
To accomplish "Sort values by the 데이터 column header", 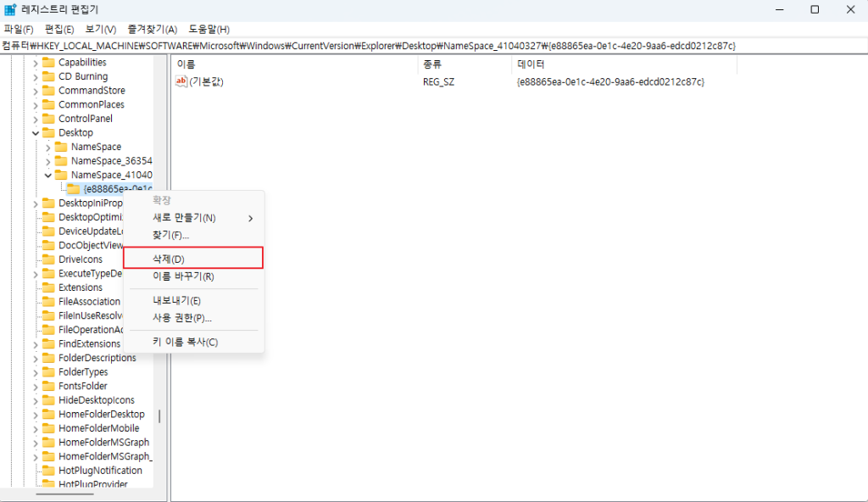I will tap(625, 64).
